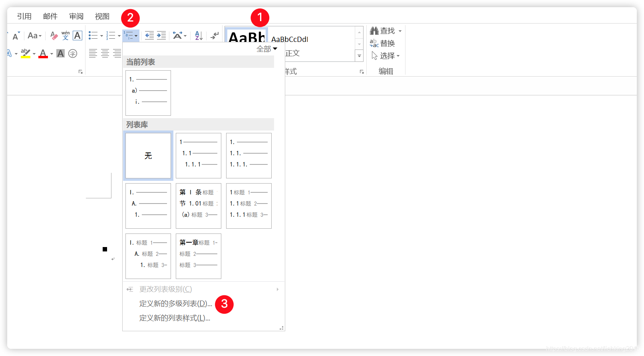
Task: Open the styles pane dialog launcher
Action: point(362,72)
